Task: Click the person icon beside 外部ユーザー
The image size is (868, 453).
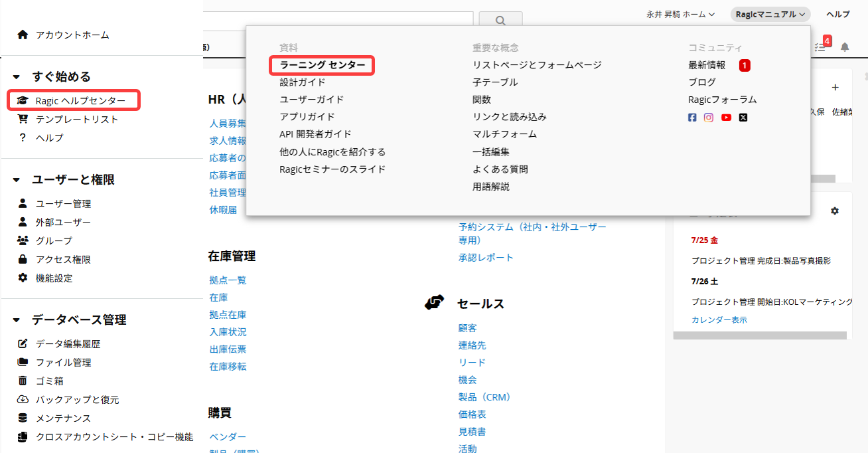Action: tap(23, 222)
